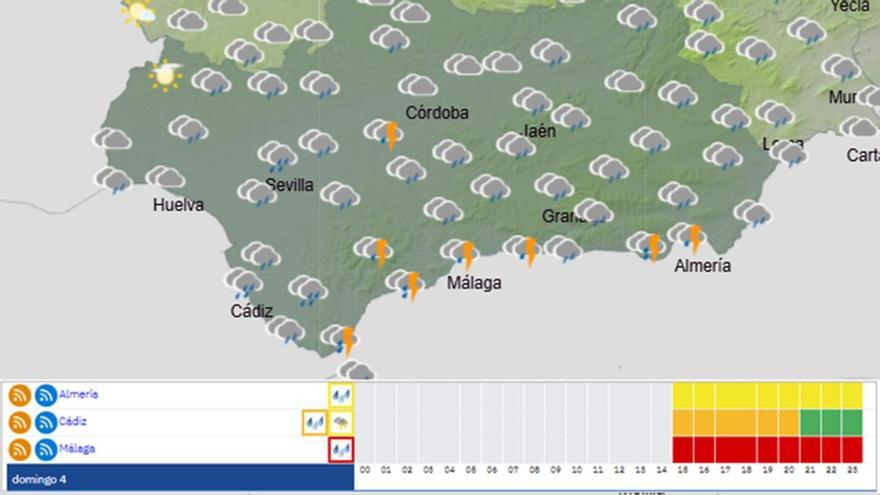The image size is (880, 495).
Task: Open the yellow-bordered rain warning icon for Almería
Action: pyautogui.click(x=341, y=396)
